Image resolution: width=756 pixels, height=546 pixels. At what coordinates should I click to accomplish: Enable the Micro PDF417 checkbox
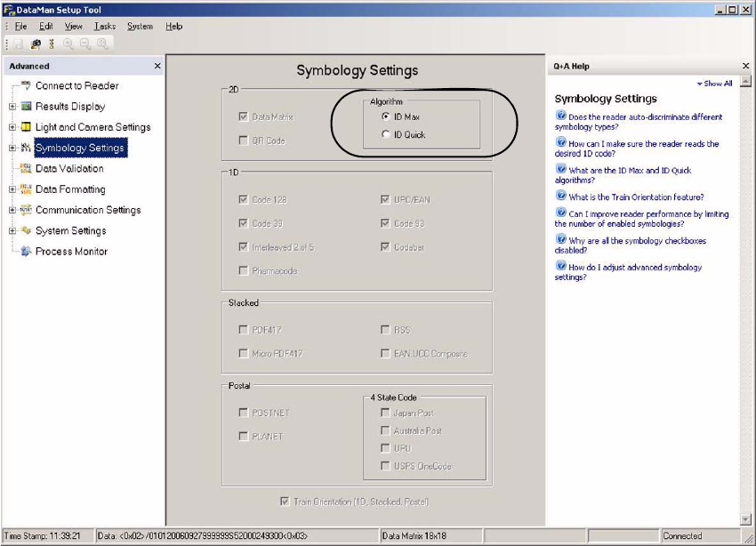(244, 354)
